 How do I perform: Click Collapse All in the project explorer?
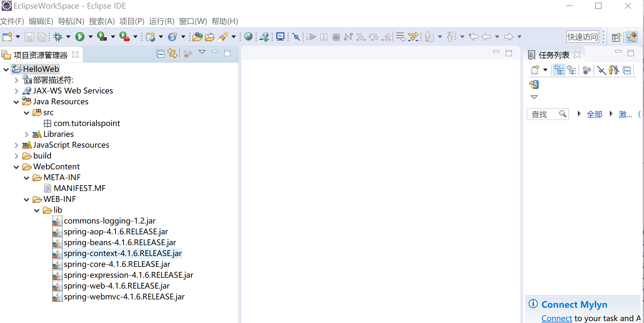(160, 54)
